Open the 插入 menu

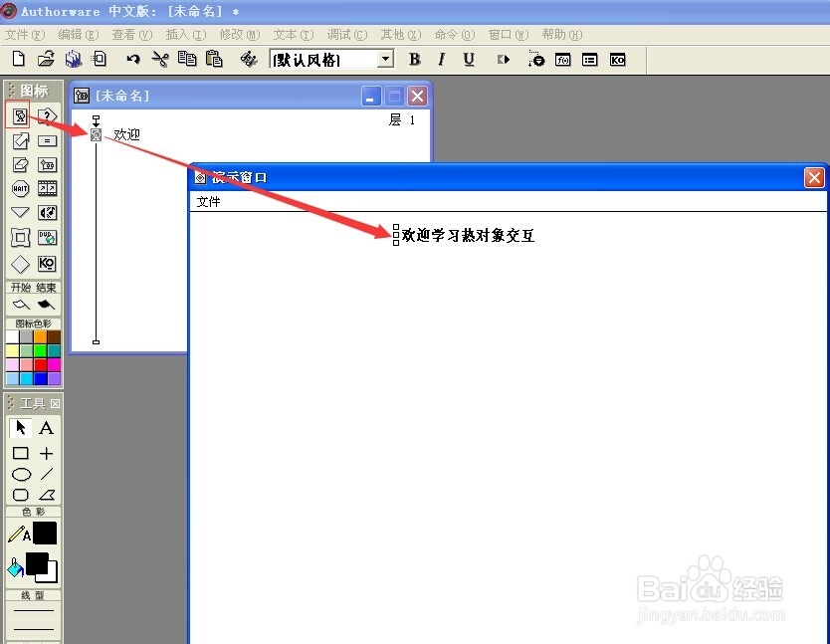coord(185,35)
